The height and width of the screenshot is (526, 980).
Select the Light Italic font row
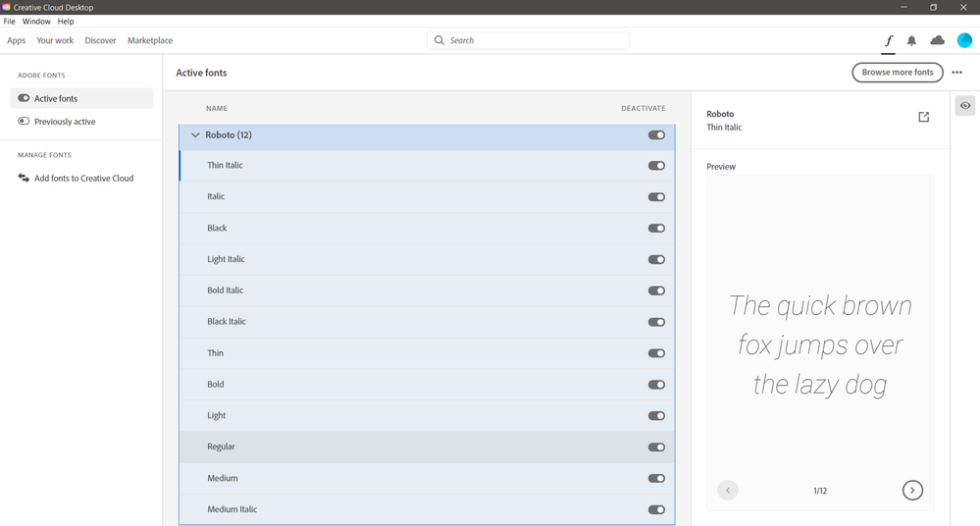(427, 259)
